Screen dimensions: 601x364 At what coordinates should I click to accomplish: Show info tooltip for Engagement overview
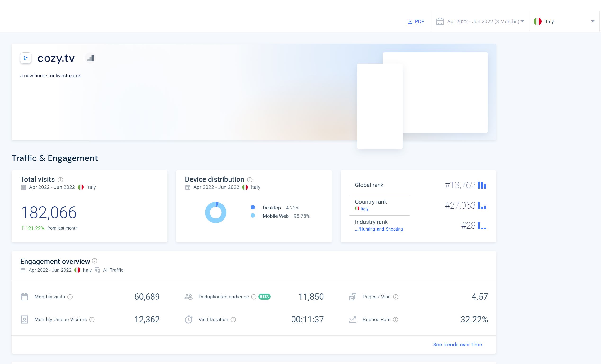click(94, 261)
